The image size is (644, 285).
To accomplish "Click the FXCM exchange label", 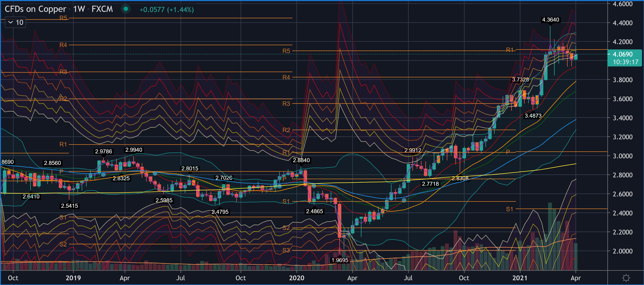I will [x=102, y=9].
